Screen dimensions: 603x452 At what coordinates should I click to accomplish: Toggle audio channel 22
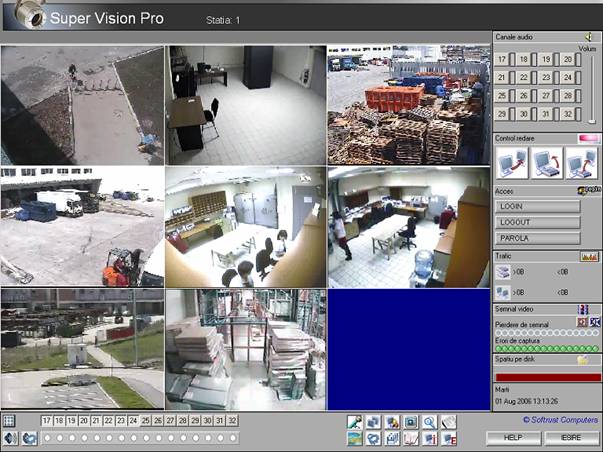click(525, 77)
